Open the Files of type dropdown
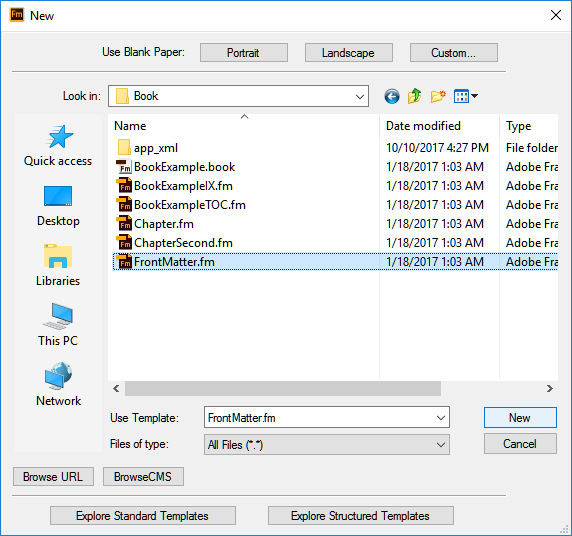572x536 pixels. (x=327, y=444)
